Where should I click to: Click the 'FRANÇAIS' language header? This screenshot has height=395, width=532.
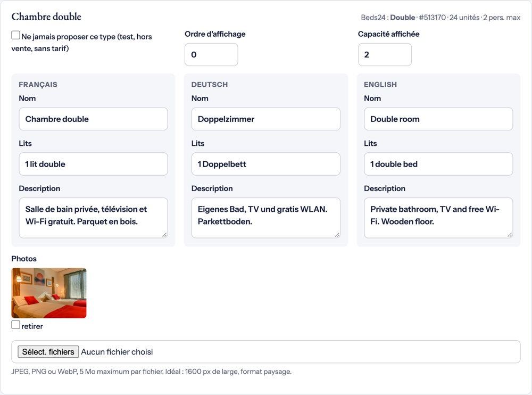coord(38,85)
